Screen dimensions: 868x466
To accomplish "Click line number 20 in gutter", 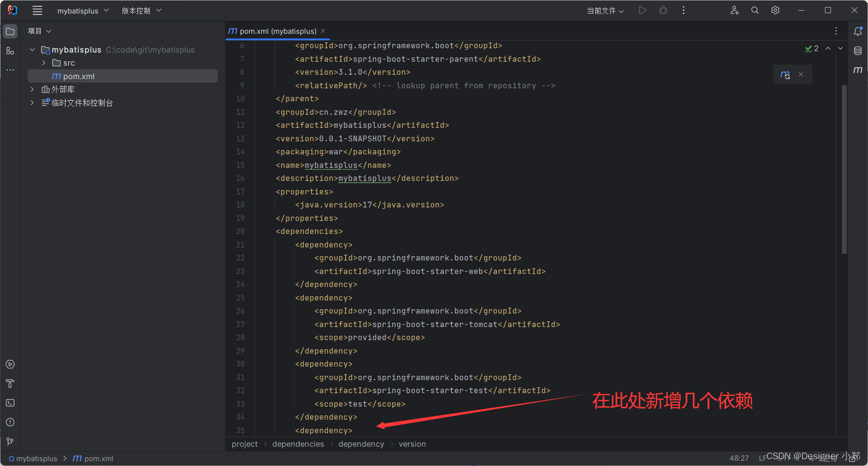I will point(240,232).
